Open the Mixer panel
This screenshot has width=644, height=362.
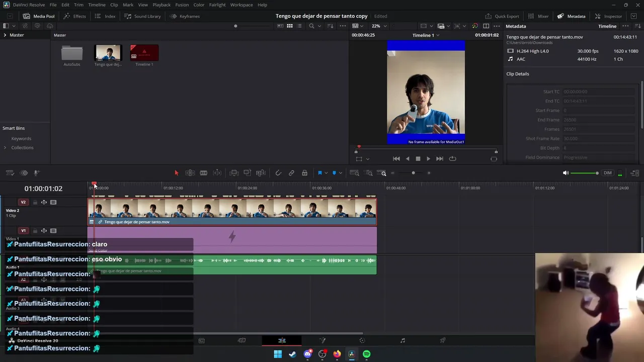pos(537,16)
